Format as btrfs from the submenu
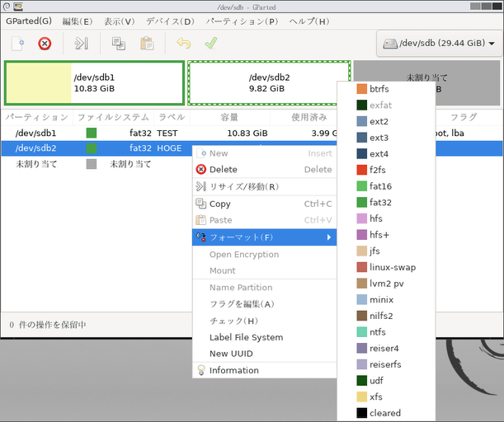Screen dimensions: 504x422 click(386, 89)
